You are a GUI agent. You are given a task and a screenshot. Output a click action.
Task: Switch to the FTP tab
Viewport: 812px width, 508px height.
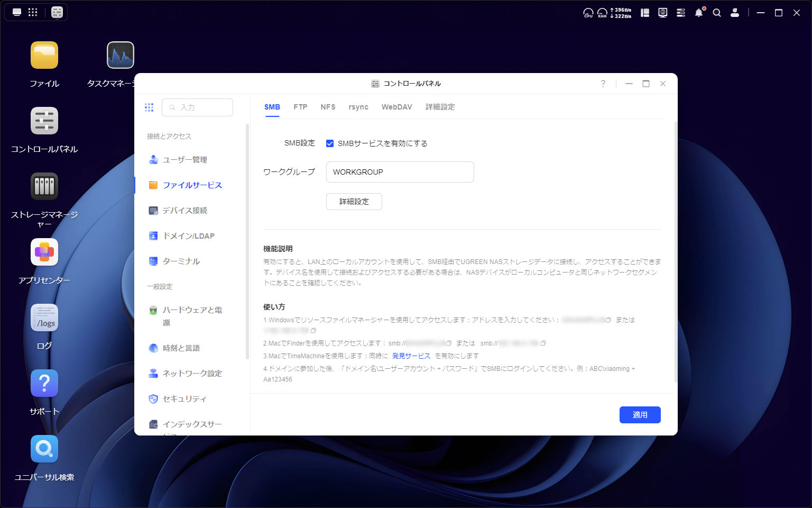(300, 107)
